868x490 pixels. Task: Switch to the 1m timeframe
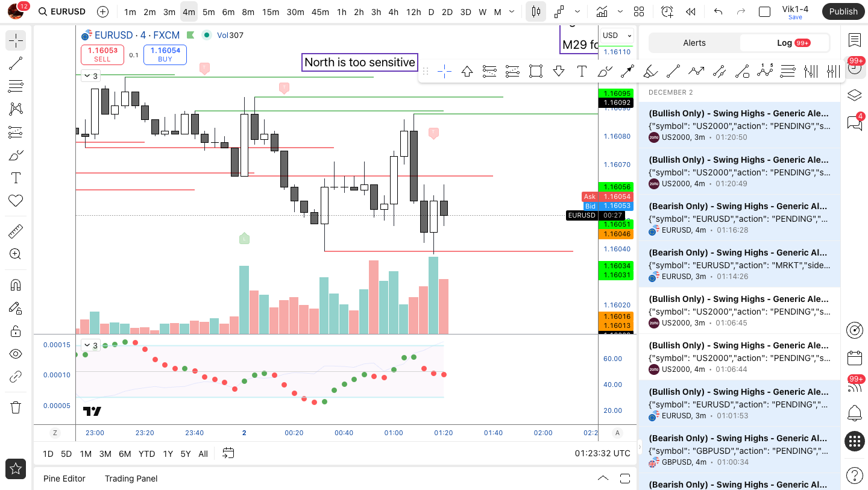click(x=130, y=11)
